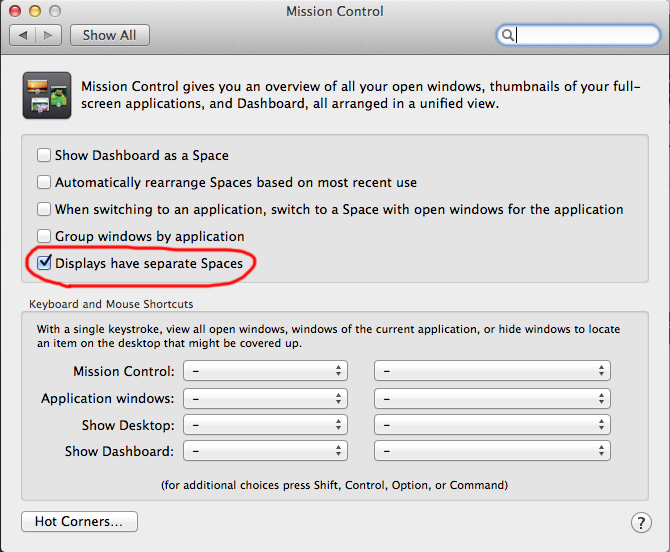Enable Group windows by application
The width and height of the screenshot is (670, 552).
point(44,236)
